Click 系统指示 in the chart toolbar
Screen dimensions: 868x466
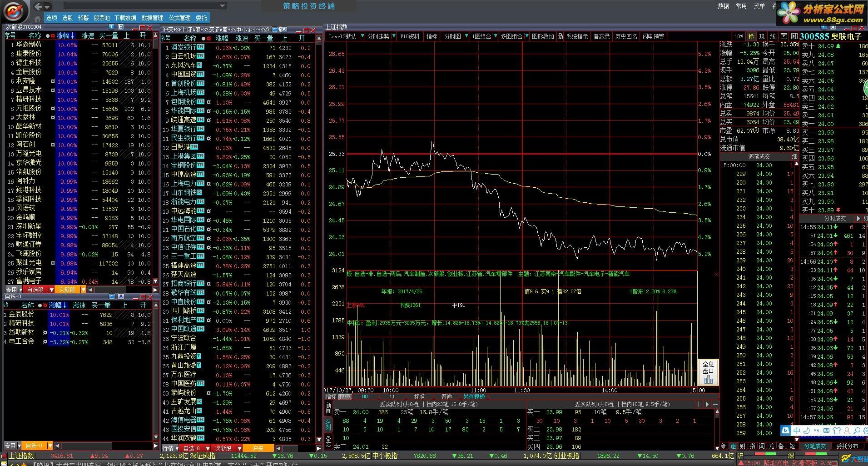[x=577, y=36]
